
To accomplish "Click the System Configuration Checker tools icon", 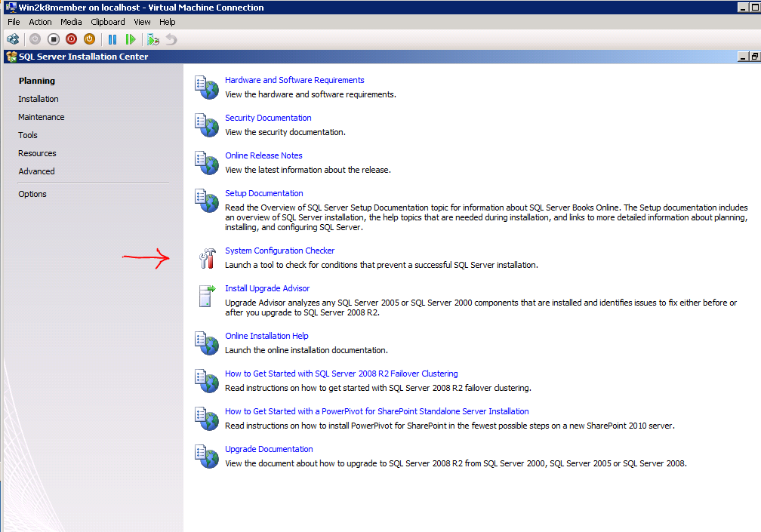I will [x=207, y=258].
